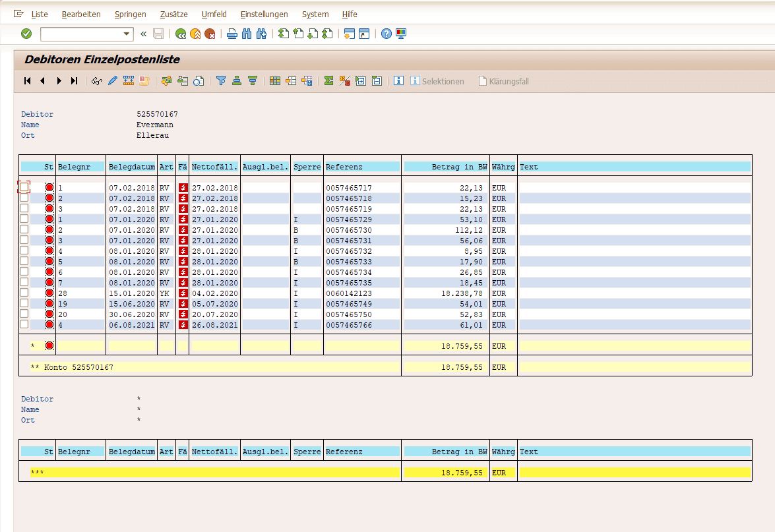This screenshot has width=775, height=532.
Task: Check the row checkbox for Belegnr 19
Action: 24,304
